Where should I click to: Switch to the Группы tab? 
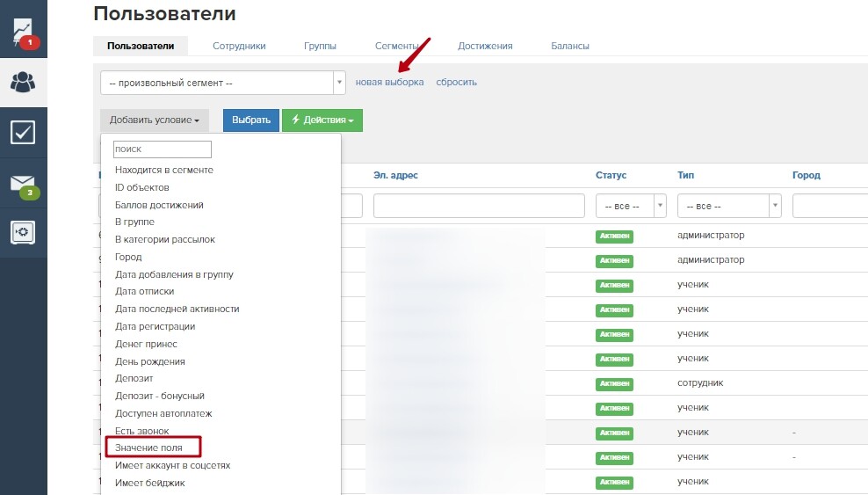click(320, 46)
